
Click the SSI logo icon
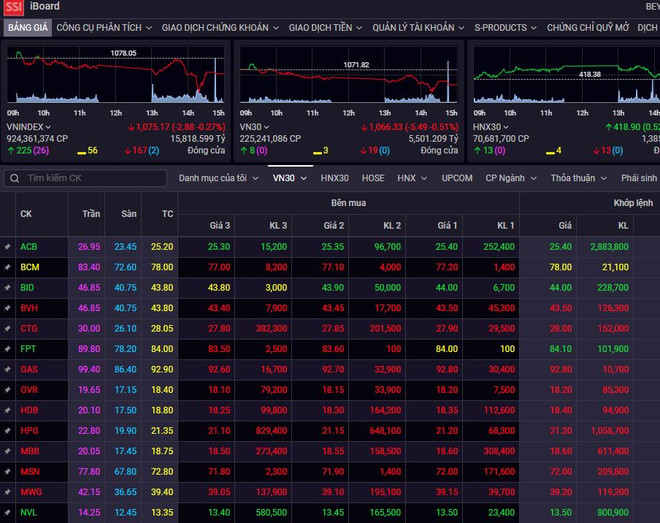coord(13,8)
